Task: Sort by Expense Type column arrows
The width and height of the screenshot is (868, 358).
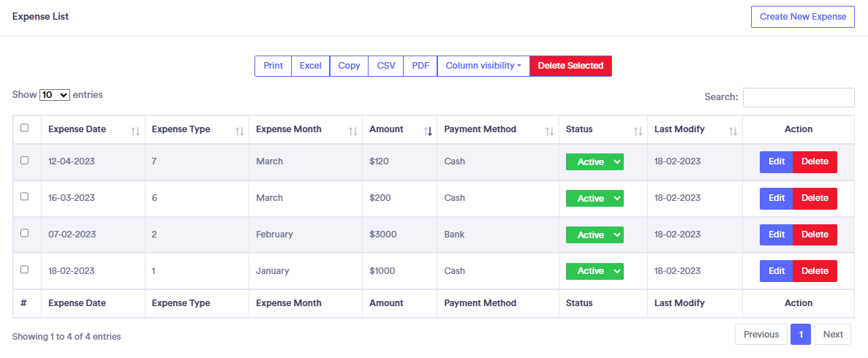Action: pos(239,131)
